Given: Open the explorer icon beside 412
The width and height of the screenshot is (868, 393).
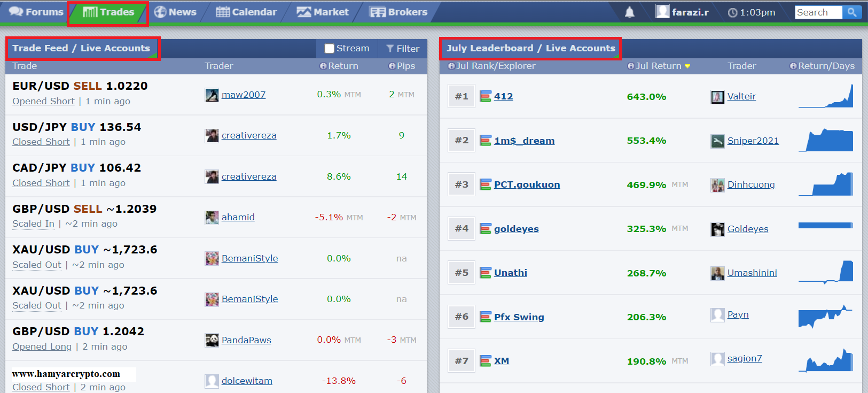Looking at the screenshot, I should click(485, 96).
